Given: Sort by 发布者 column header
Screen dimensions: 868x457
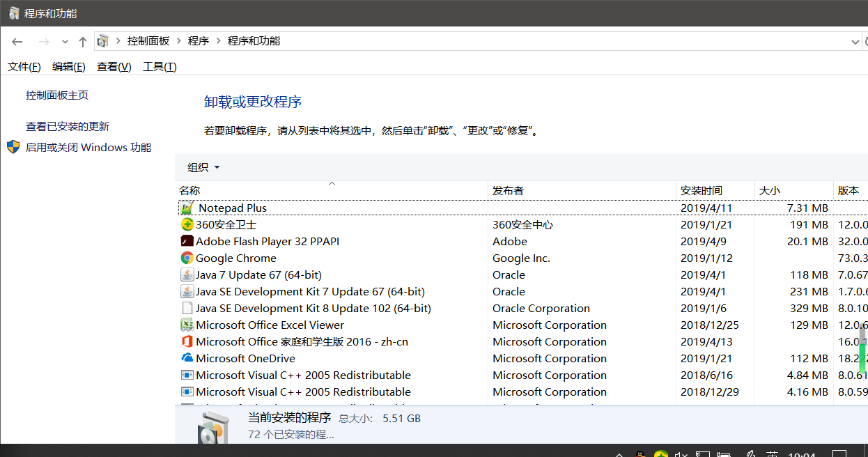Looking at the screenshot, I should [x=582, y=190].
